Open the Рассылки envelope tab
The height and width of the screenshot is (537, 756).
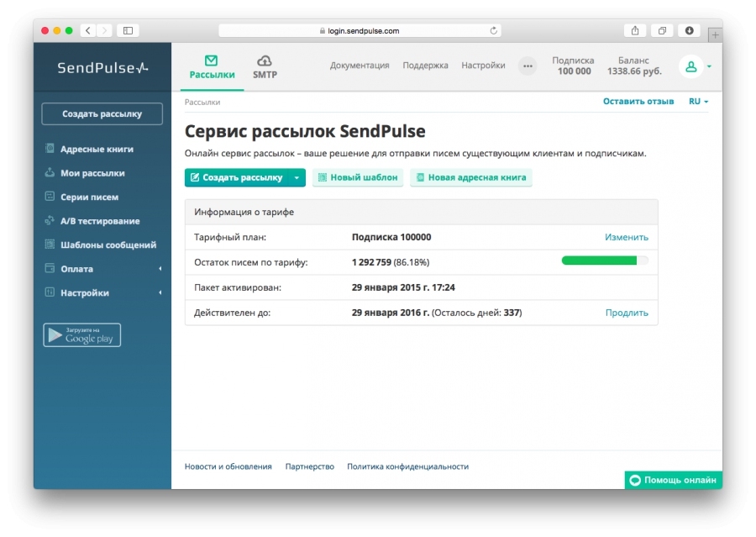click(x=212, y=67)
